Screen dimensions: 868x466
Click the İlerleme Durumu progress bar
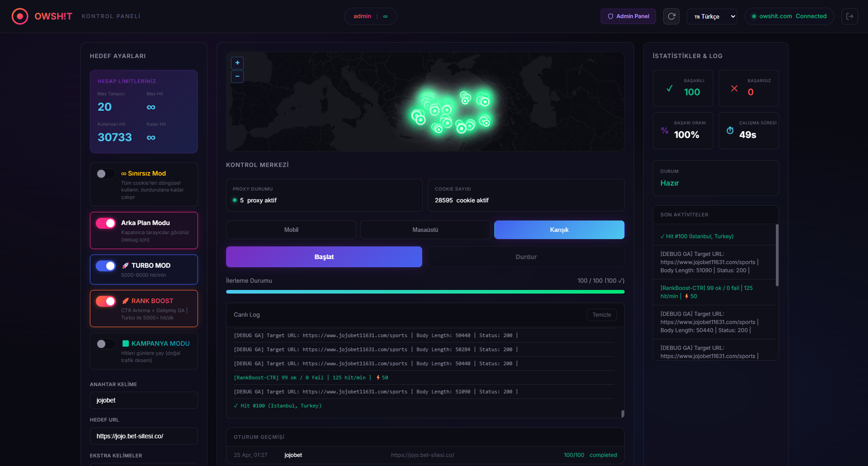pyautogui.click(x=425, y=292)
